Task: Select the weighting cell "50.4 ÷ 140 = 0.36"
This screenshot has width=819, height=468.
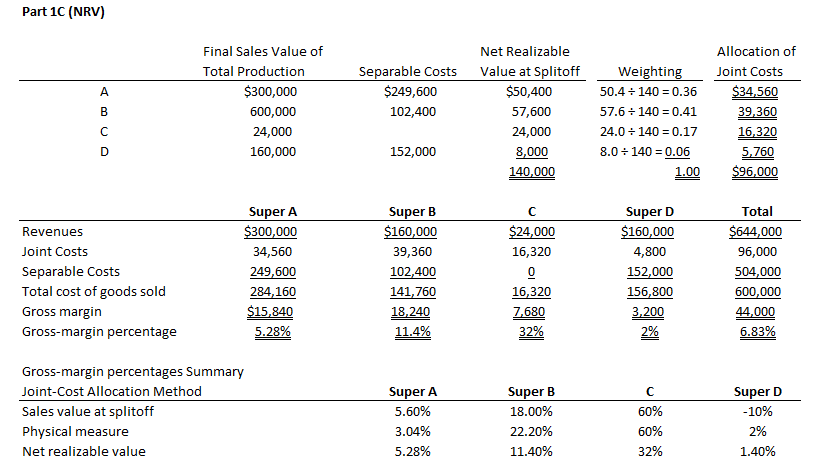Action: 647,92
